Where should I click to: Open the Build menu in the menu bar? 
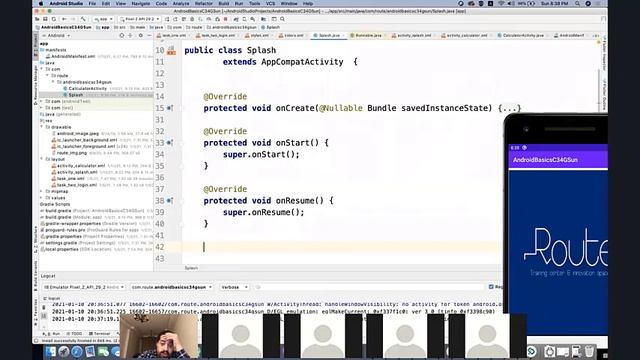(x=224, y=3)
